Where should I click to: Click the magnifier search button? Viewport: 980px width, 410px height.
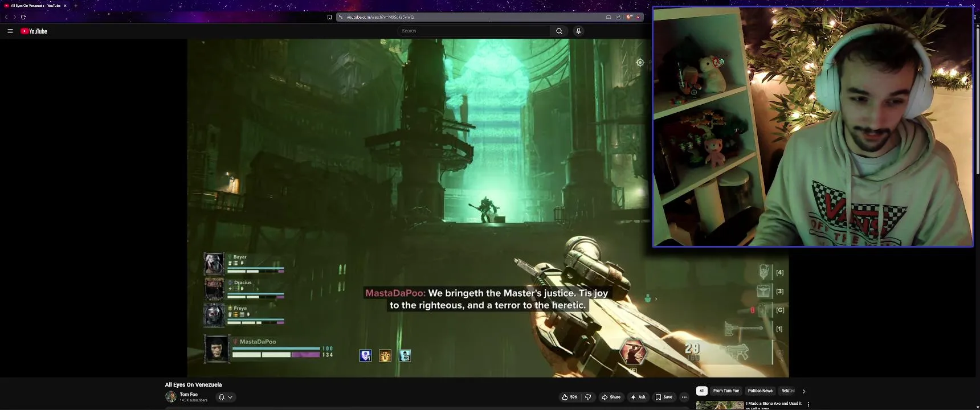(559, 31)
